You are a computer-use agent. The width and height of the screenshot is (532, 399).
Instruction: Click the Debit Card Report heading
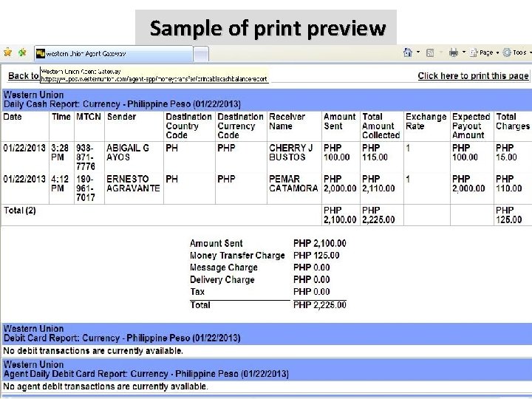click(122, 338)
